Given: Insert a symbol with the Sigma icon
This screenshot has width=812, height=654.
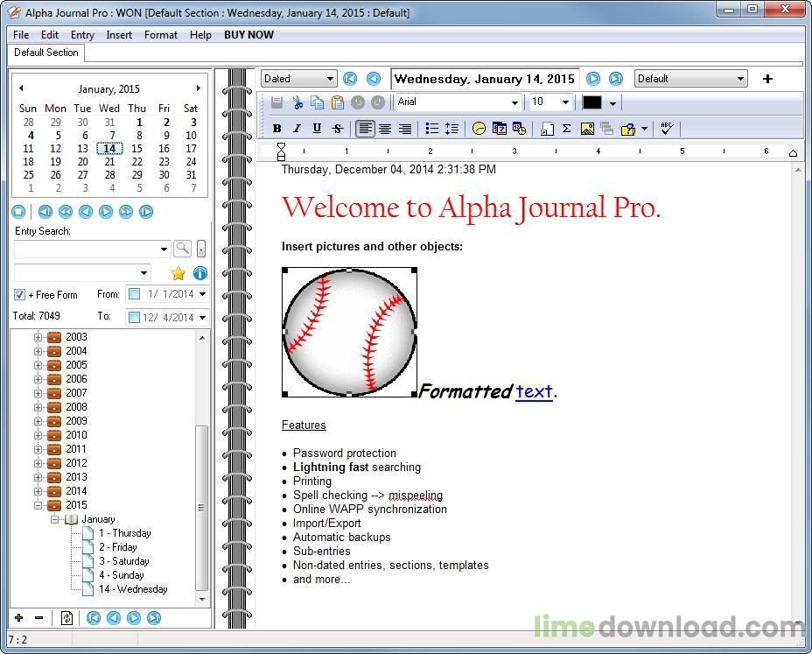Looking at the screenshot, I should tap(566, 129).
